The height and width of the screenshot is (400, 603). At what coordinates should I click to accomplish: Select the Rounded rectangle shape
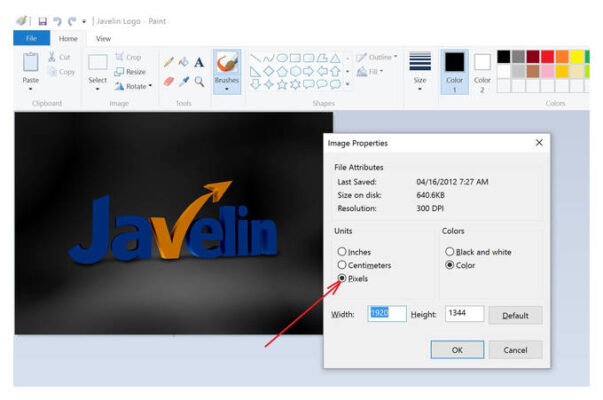point(308,58)
